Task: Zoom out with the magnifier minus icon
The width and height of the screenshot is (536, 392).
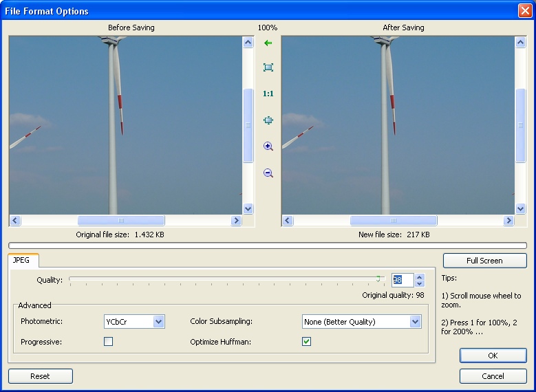Action: (x=268, y=173)
